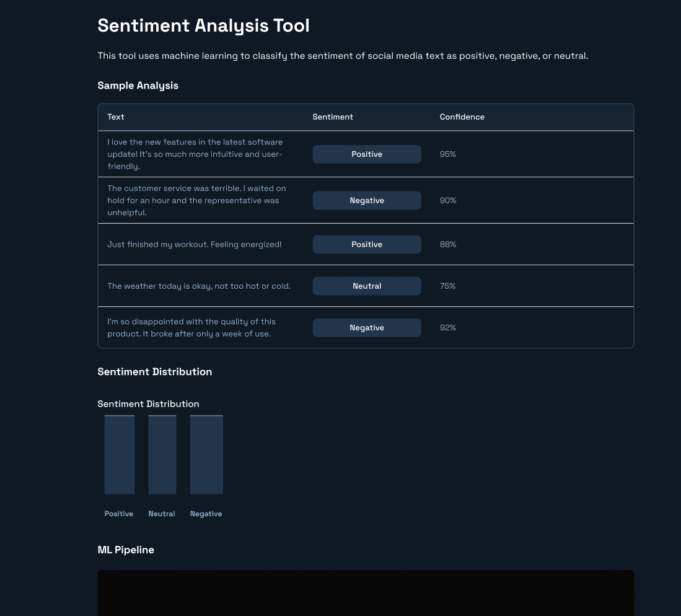681x616 pixels.
Task: Select the Sample Analysis section heading
Action: pos(138,86)
